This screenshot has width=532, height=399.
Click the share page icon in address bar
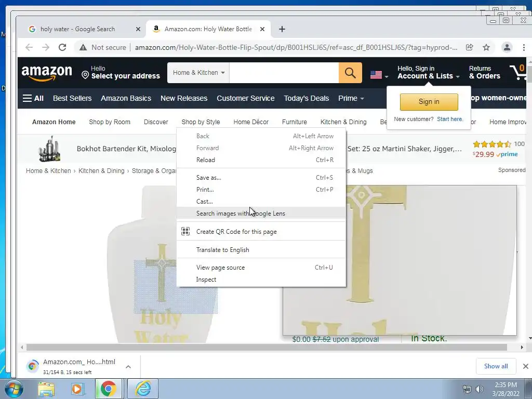click(470, 47)
